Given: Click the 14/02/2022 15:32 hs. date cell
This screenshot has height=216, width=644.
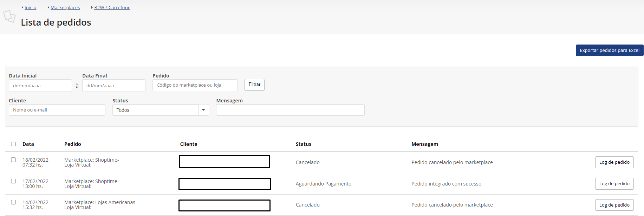Looking at the screenshot, I should (35, 205).
